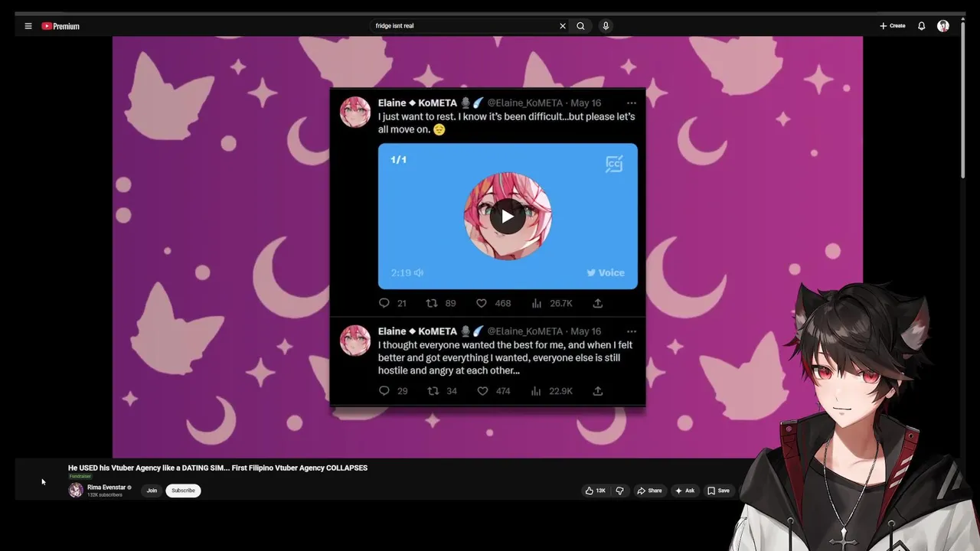The image size is (980, 551).
Task: Click the speaker icon next to 2:19
Action: point(419,273)
